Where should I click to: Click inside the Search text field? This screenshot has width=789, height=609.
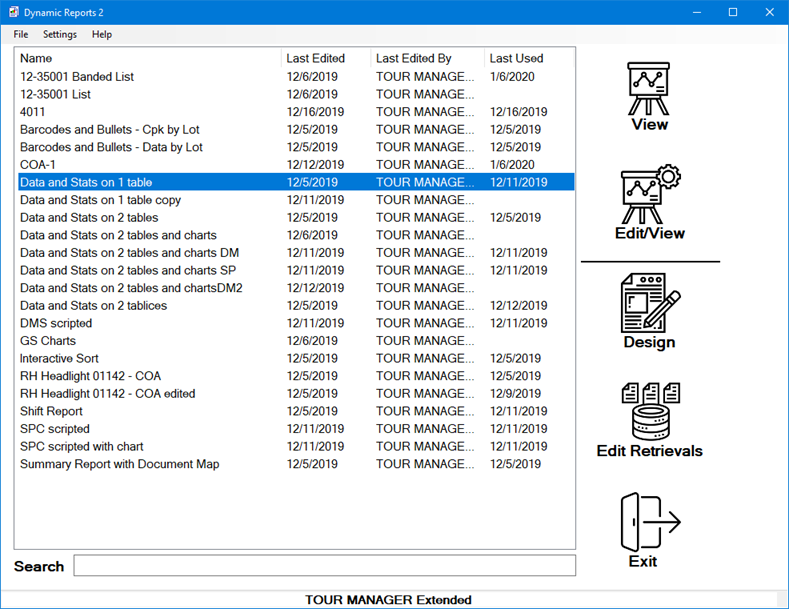point(324,566)
